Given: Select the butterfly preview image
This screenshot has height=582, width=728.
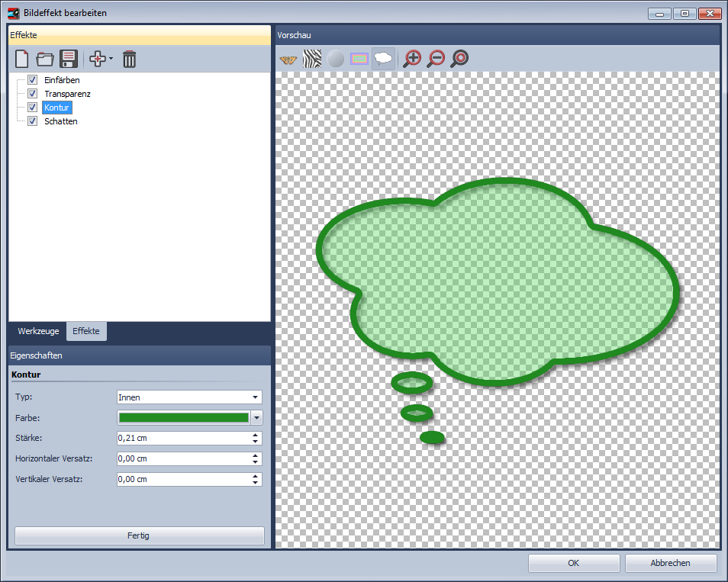Looking at the screenshot, I should pos(288,59).
